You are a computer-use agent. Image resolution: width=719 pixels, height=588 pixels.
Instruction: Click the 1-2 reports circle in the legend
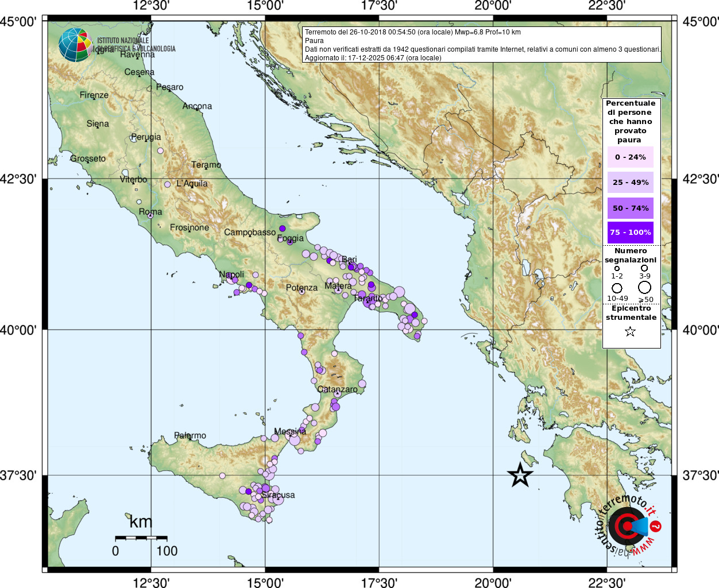coord(617,268)
